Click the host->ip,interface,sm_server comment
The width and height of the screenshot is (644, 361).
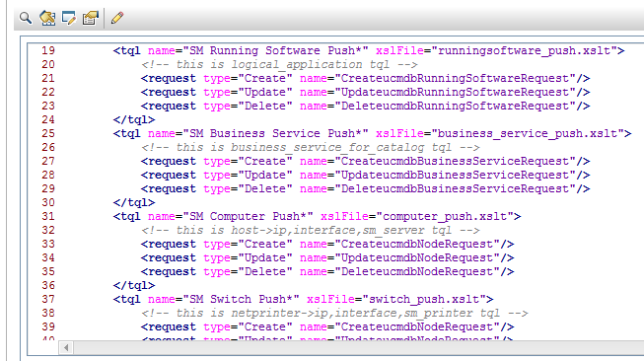pos(310,231)
